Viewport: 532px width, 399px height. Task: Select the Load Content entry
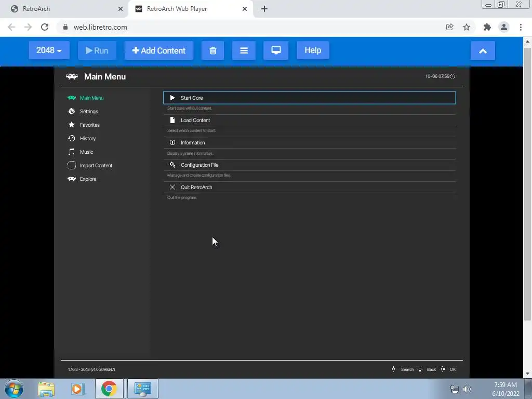click(310, 120)
